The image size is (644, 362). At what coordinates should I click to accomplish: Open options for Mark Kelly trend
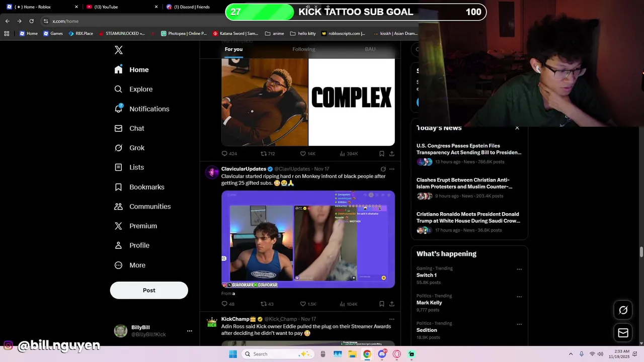coord(519,297)
